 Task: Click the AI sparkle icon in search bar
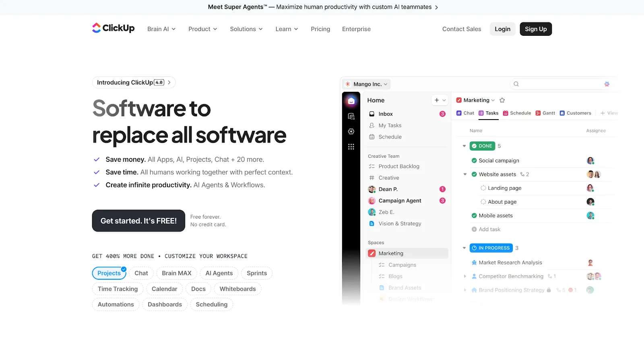pyautogui.click(x=607, y=84)
